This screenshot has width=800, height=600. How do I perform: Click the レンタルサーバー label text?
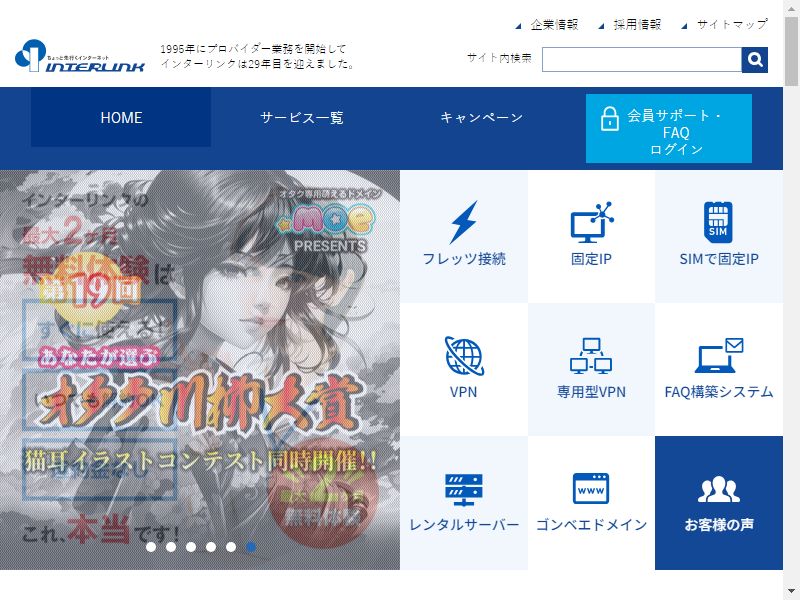pos(464,524)
